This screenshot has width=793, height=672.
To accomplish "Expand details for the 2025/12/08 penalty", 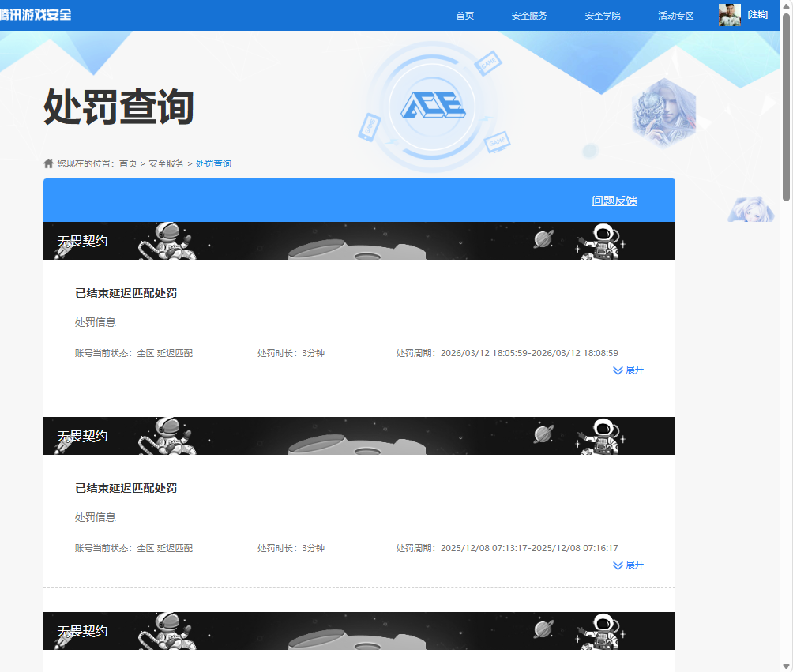I will click(628, 565).
